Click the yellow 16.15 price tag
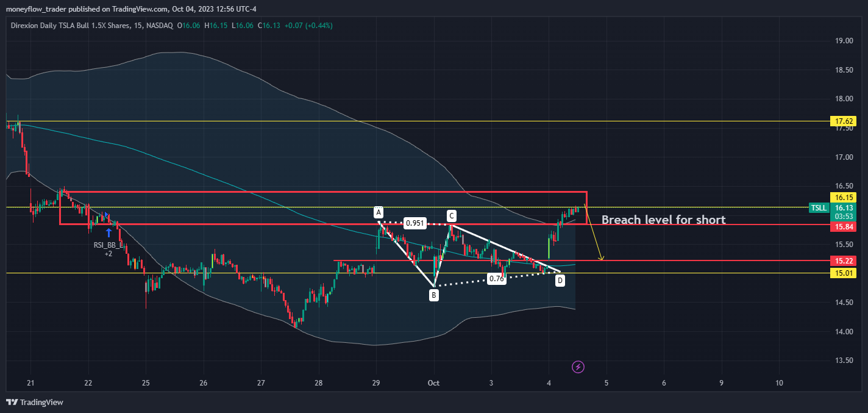Viewport: 868px width, 413px height. (x=842, y=197)
